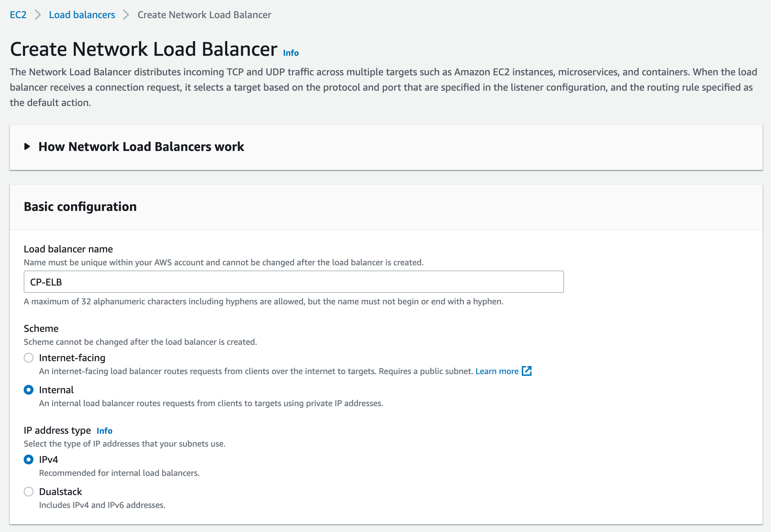Open the Learn more link about internet-facing
771x532 pixels.
(497, 371)
